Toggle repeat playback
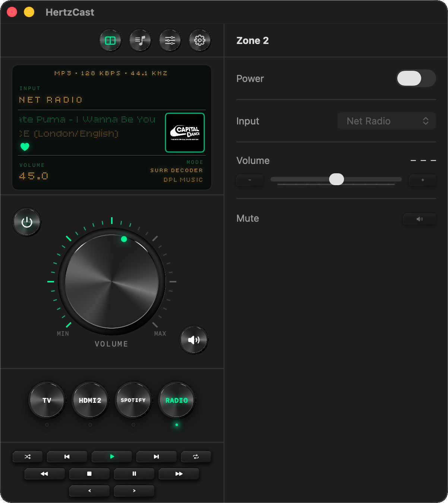Image resolution: width=448 pixels, height=503 pixels. (x=196, y=456)
